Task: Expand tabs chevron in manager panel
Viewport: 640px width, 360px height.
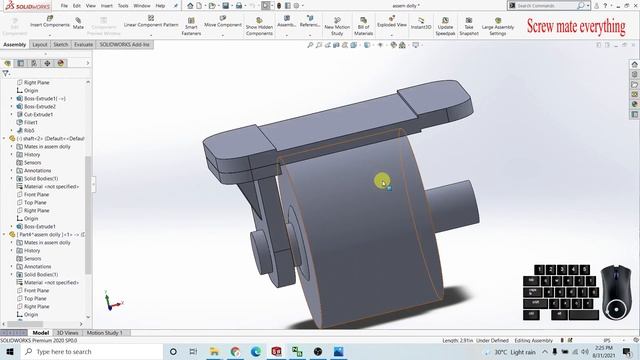Action: point(87,63)
